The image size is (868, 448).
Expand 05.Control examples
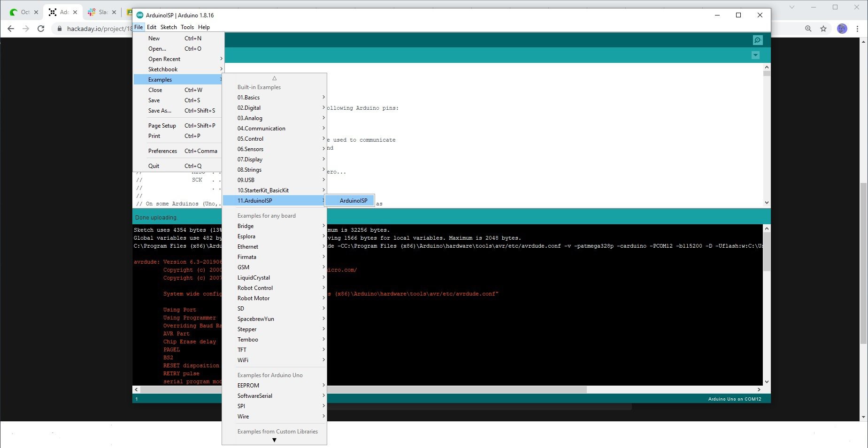coord(274,139)
